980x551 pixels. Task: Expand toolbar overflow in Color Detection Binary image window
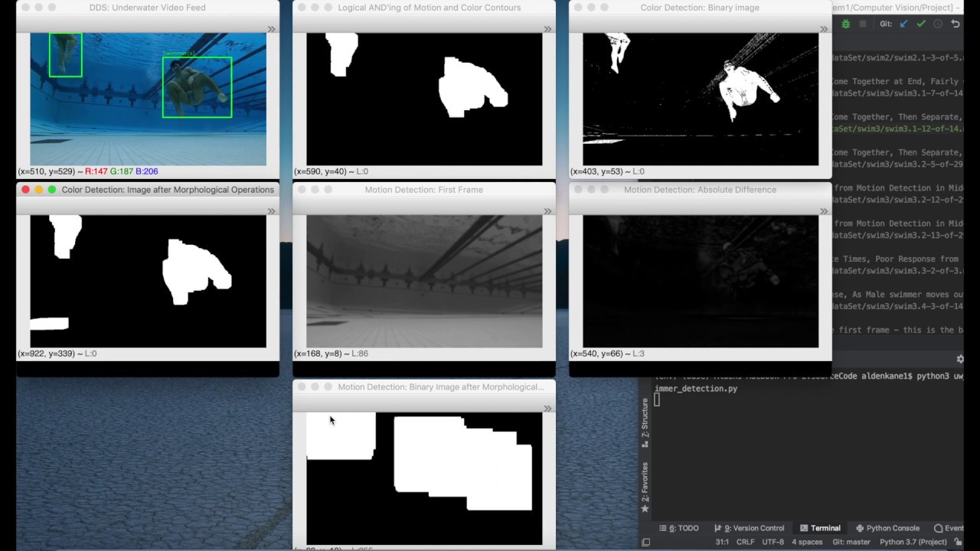[824, 29]
